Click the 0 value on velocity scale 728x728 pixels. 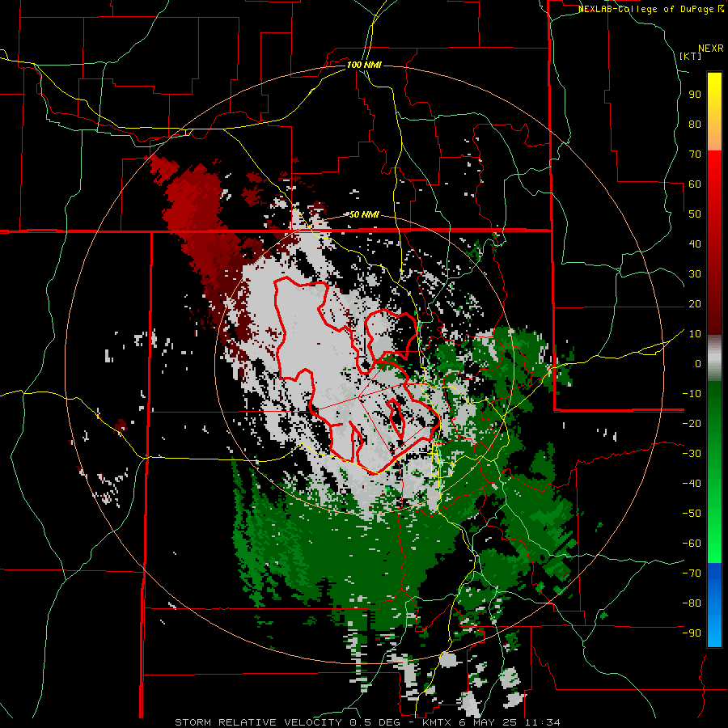[698, 364]
